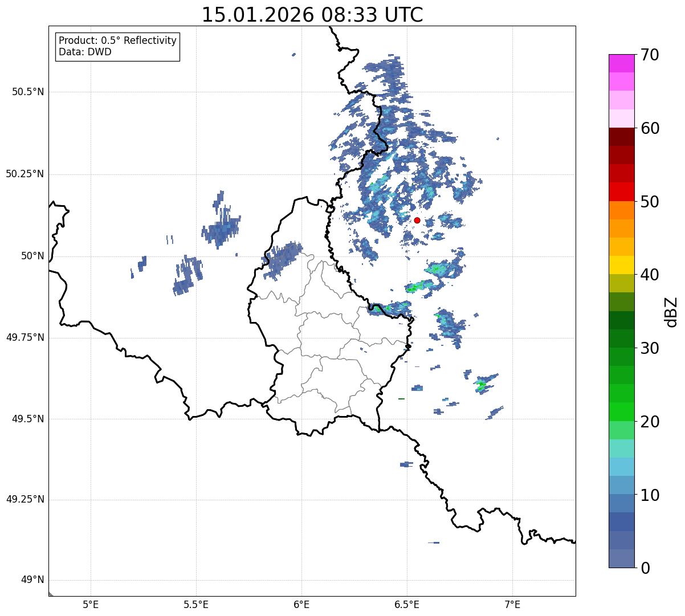
Task: Click 'Data: DWD' text in legend box
Action: (x=85, y=52)
